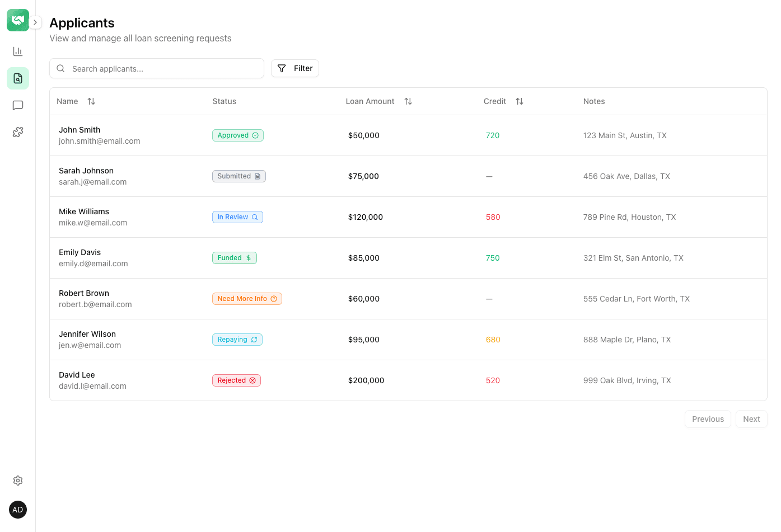
Task: Open the analytics bar chart sidebar icon
Action: [x=18, y=51]
